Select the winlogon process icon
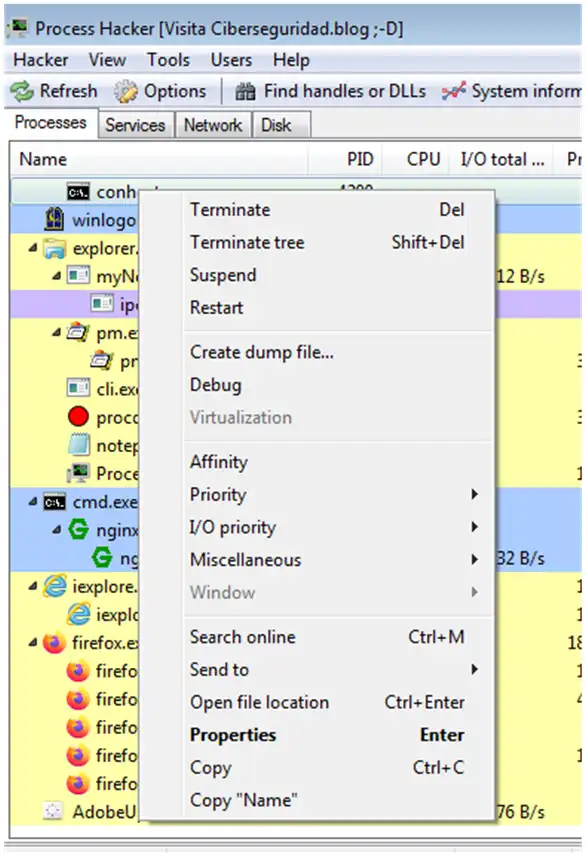This screenshot has width=586, height=853. point(54,219)
